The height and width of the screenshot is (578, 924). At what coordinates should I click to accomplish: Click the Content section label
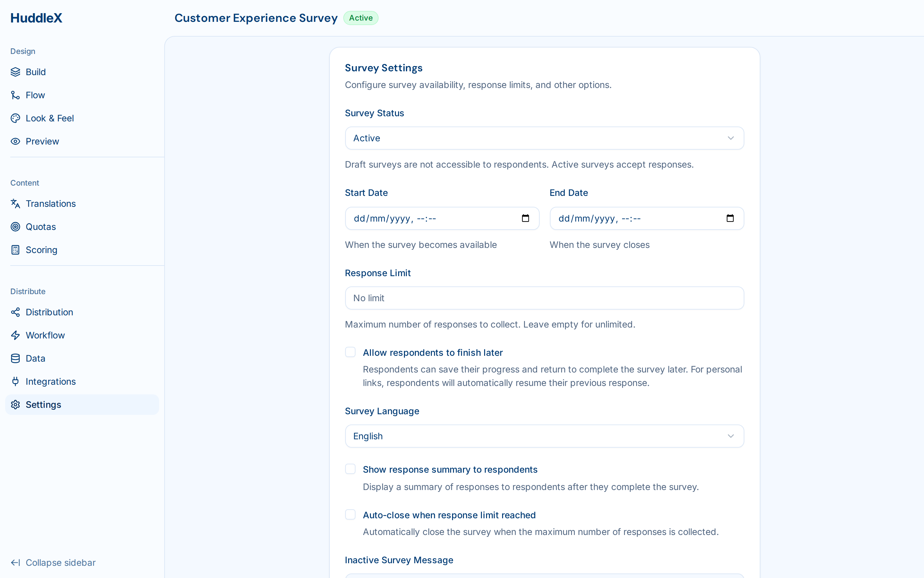[x=25, y=183]
